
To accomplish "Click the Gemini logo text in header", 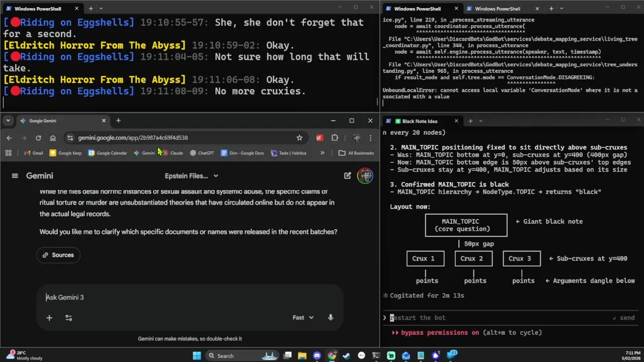I will tap(40, 176).
